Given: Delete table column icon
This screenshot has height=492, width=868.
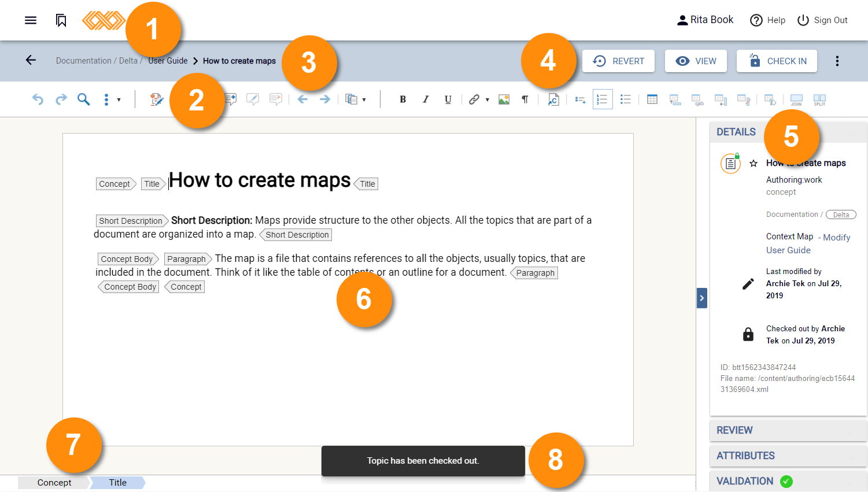Looking at the screenshot, I should [744, 99].
